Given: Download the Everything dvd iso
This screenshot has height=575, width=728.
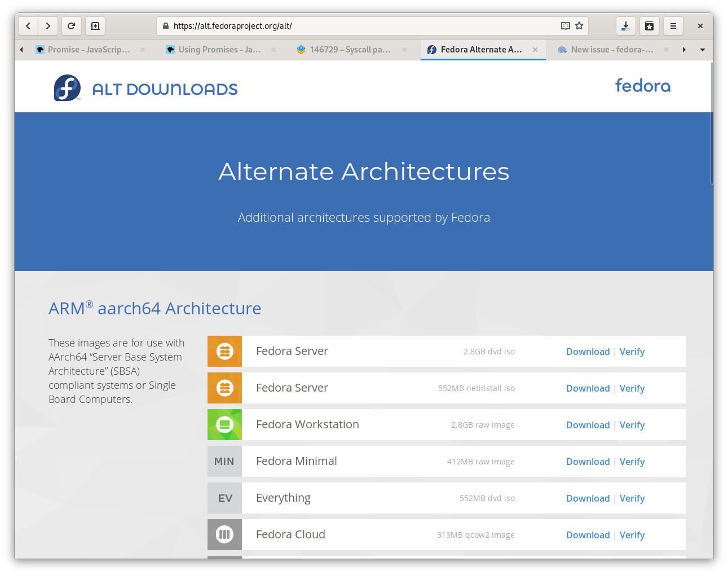Looking at the screenshot, I should 588,498.
